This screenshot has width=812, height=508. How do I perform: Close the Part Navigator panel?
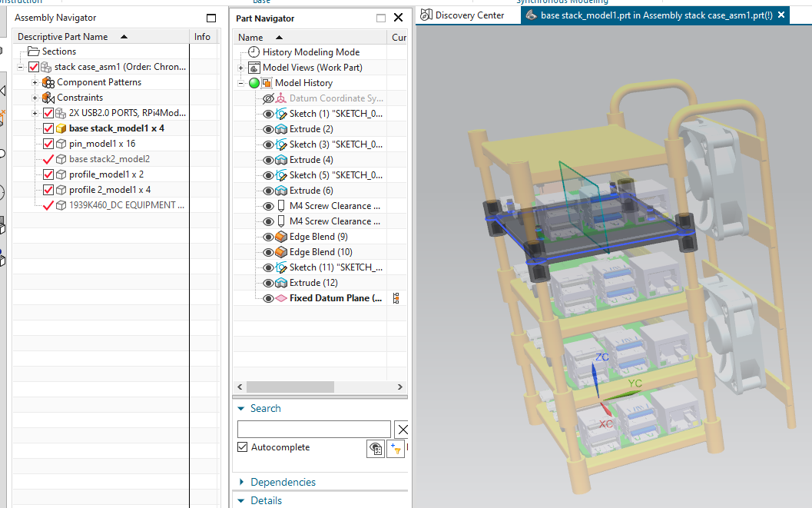(x=398, y=18)
